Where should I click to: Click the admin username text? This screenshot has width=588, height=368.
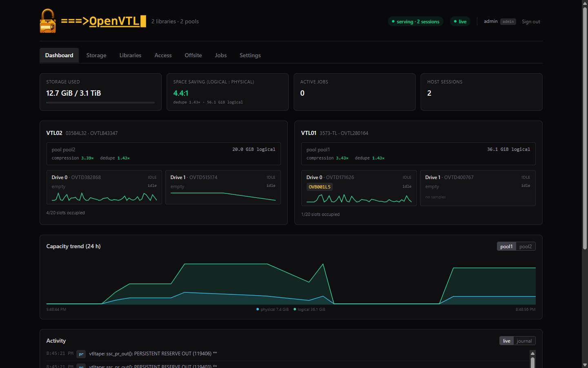tap(490, 21)
